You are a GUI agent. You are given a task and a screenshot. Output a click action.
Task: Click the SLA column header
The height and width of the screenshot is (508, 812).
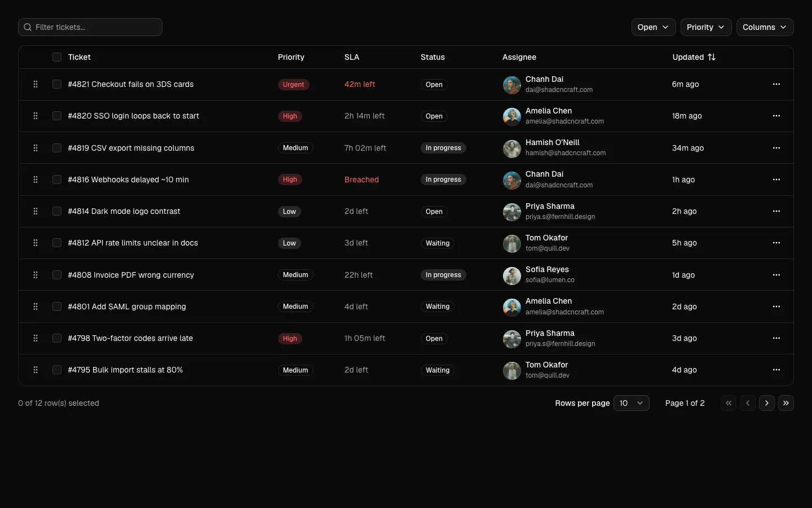[352, 57]
